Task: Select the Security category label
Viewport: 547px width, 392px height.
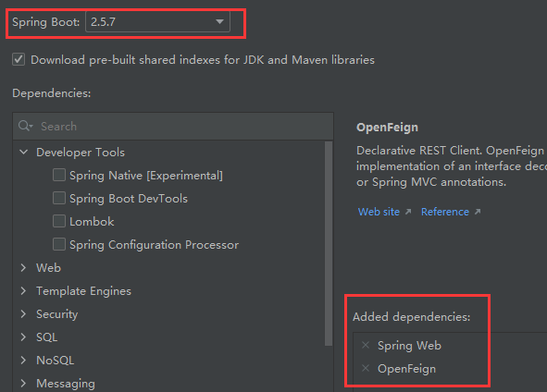Action: pyautogui.click(x=57, y=314)
